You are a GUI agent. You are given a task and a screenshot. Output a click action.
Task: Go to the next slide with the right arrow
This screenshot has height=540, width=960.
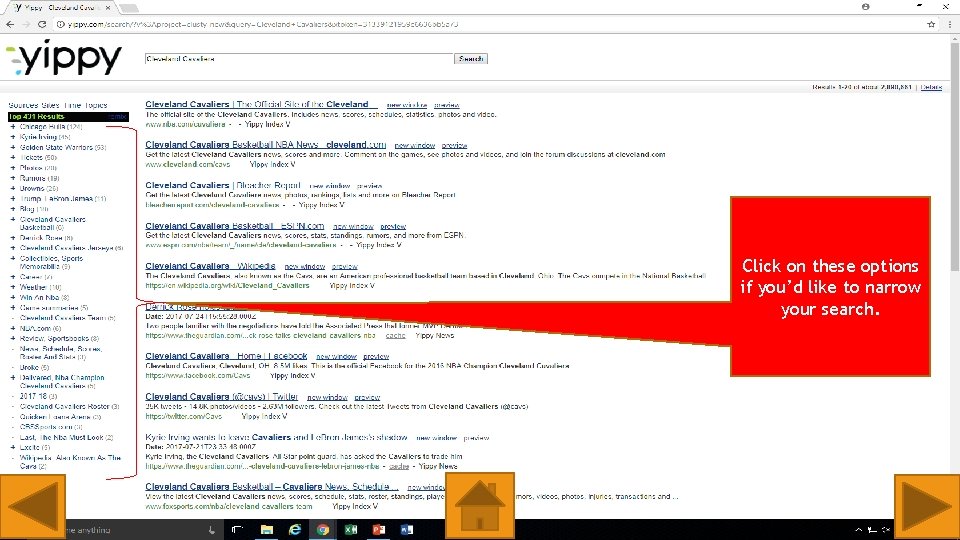point(927,506)
